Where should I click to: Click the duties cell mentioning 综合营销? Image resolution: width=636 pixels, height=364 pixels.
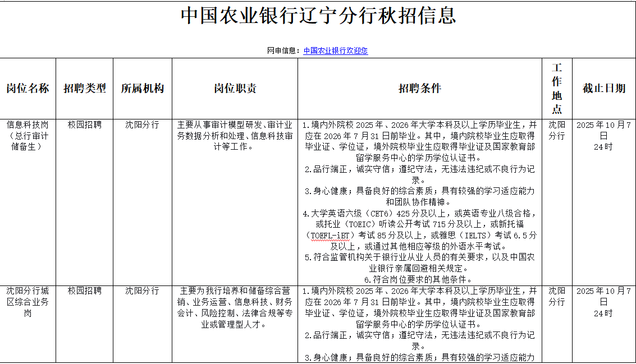click(235, 307)
